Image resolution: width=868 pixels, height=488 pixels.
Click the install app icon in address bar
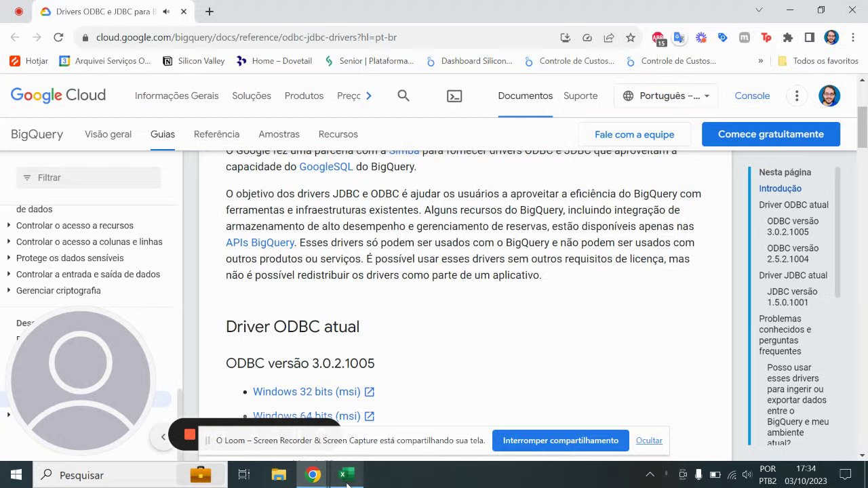coord(566,38)
